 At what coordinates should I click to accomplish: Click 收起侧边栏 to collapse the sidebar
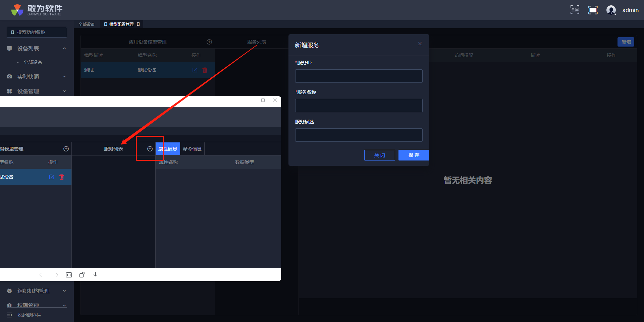29,315
